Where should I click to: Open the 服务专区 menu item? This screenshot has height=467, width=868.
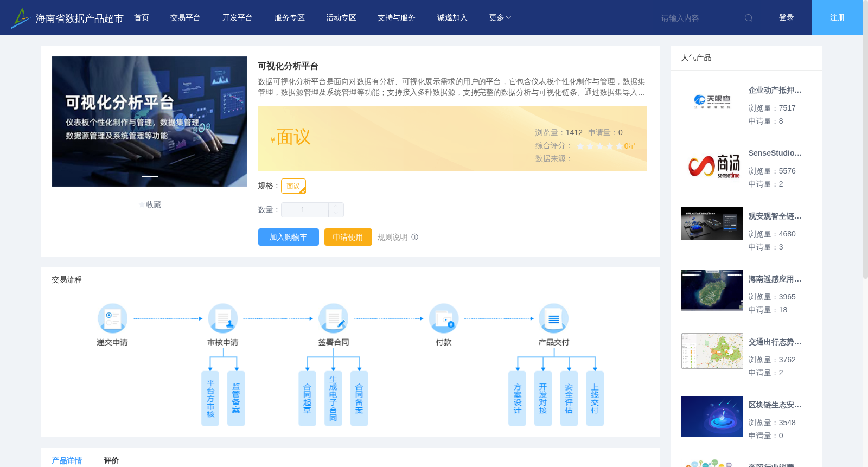(290, 18)
